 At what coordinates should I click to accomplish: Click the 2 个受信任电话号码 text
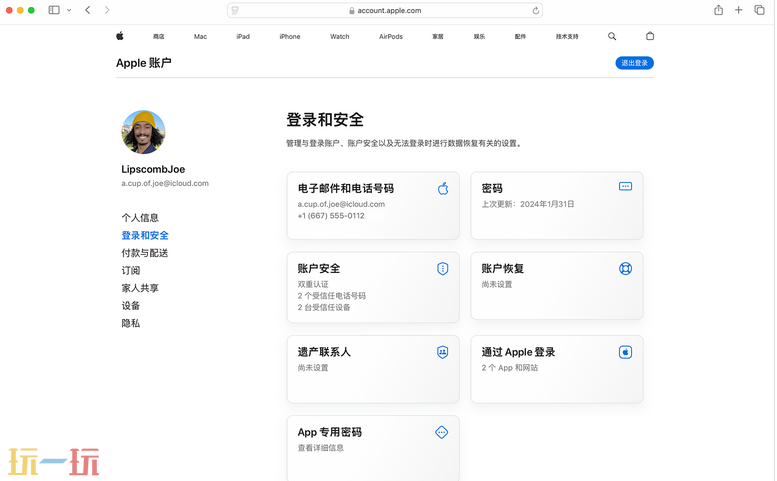(x=332, y=296)
